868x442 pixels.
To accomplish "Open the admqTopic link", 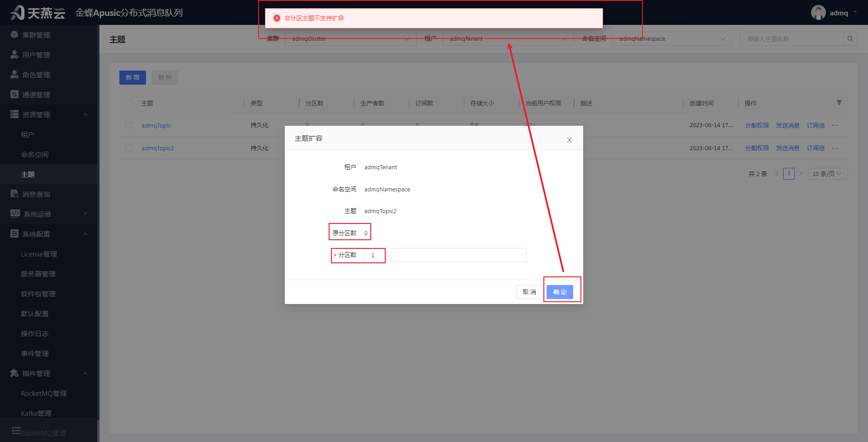I will [x=156, y=125].
